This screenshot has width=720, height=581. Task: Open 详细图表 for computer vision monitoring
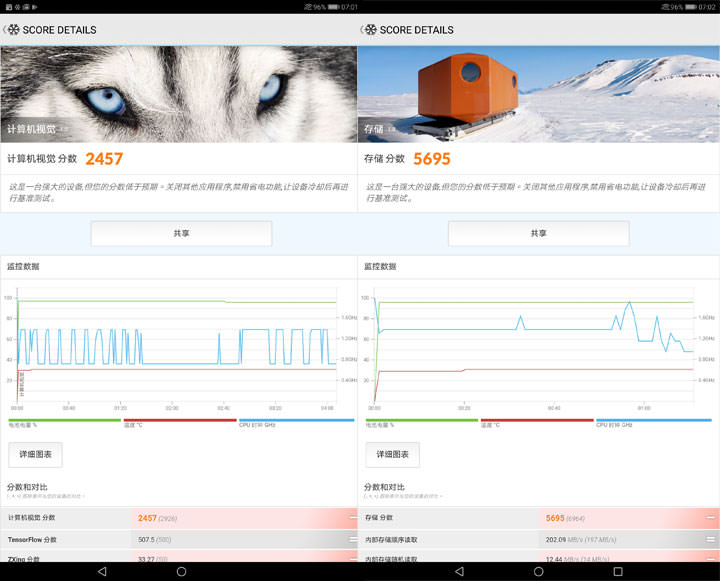[x=35, y=455]
